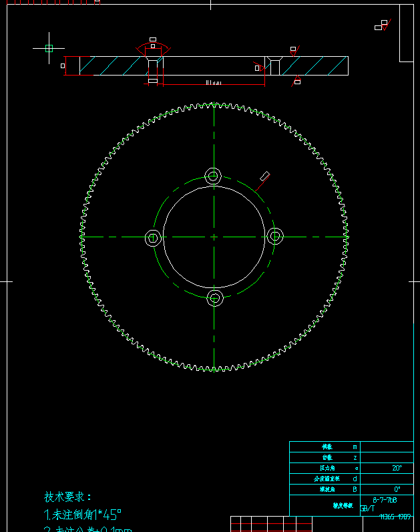Click the pitch diameter symbol d in table
420x532 pixels.
(355, 479)
